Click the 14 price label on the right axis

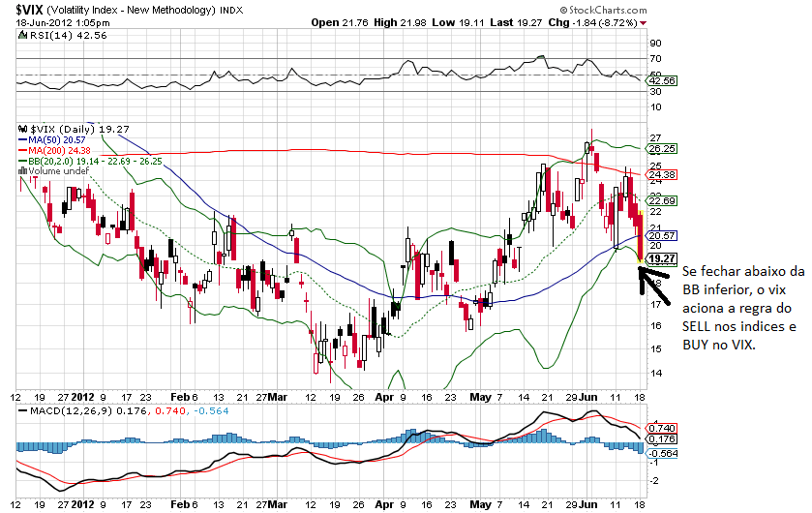[x=655, y=373]
